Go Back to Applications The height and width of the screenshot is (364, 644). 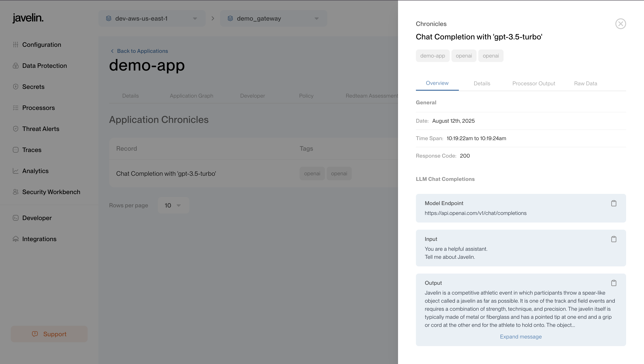coord(139,51)
